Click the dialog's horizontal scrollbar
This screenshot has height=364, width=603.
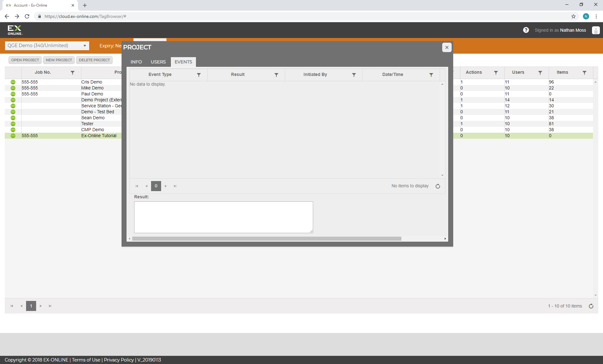266,238
